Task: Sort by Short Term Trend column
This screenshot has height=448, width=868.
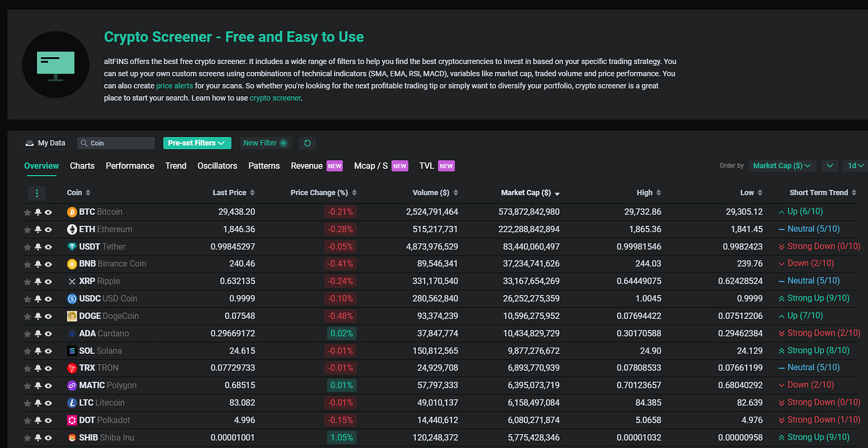Action: (823, 193)
